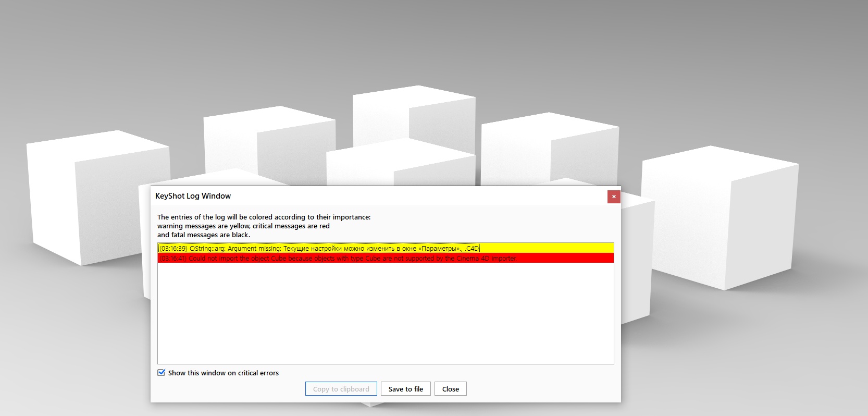The height and width of the screenshot is (416, 868).
Task: Select the red Cube import error entry
Action: [x=386, y=258]
